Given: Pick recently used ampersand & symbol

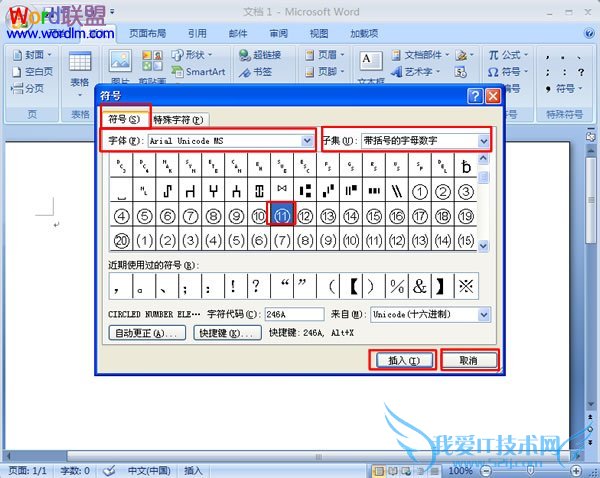Looking at the screenshot, I should (x=420, y=285).
